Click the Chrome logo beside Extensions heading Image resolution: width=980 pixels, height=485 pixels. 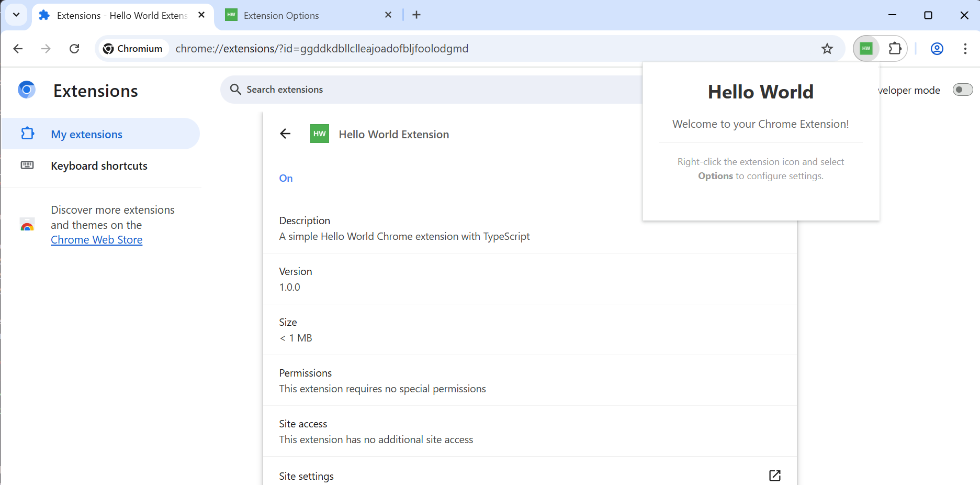(x=27, y=90)
